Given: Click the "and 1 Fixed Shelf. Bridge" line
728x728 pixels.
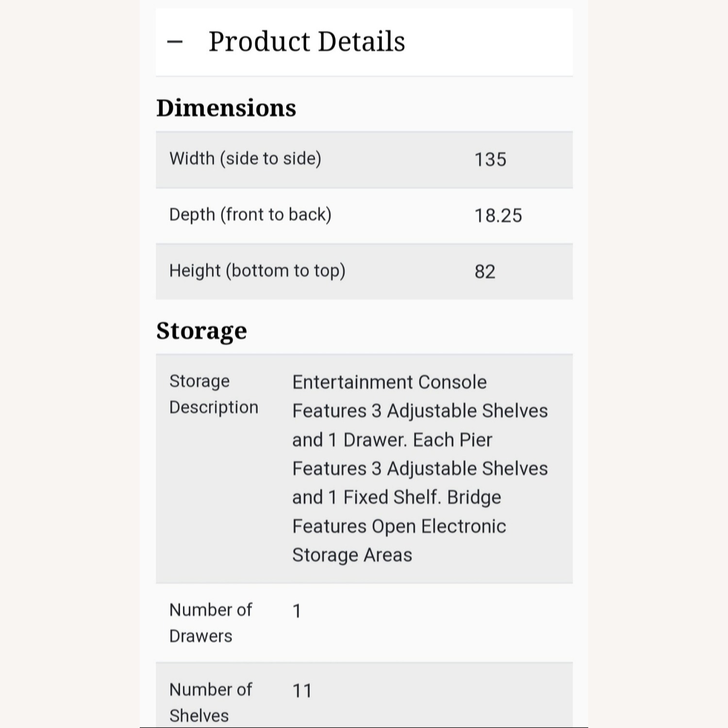Looking at the screenshot, I should 397,497.
